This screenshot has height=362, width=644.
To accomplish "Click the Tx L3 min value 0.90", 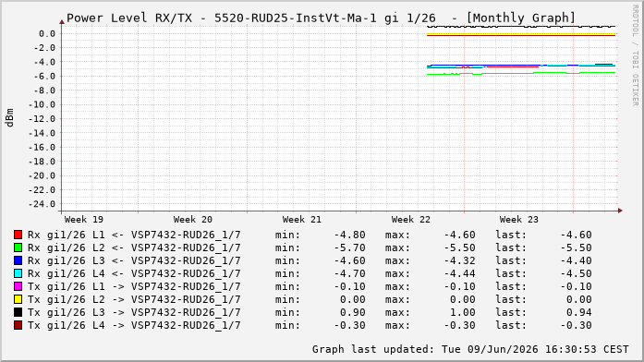I will 353,312.
